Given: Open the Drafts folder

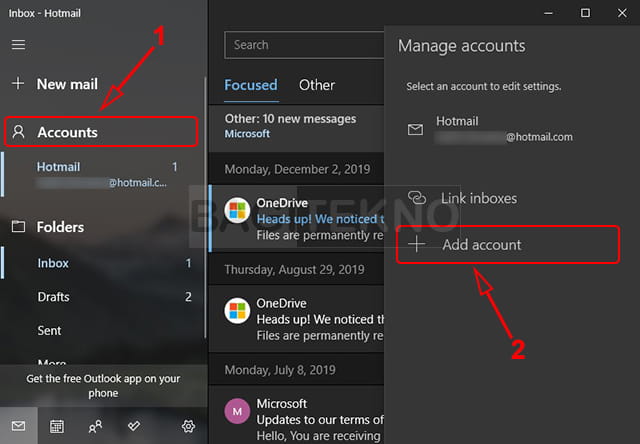Looking at the screenshot, I should pyautogui.click(x=102, y=297).
